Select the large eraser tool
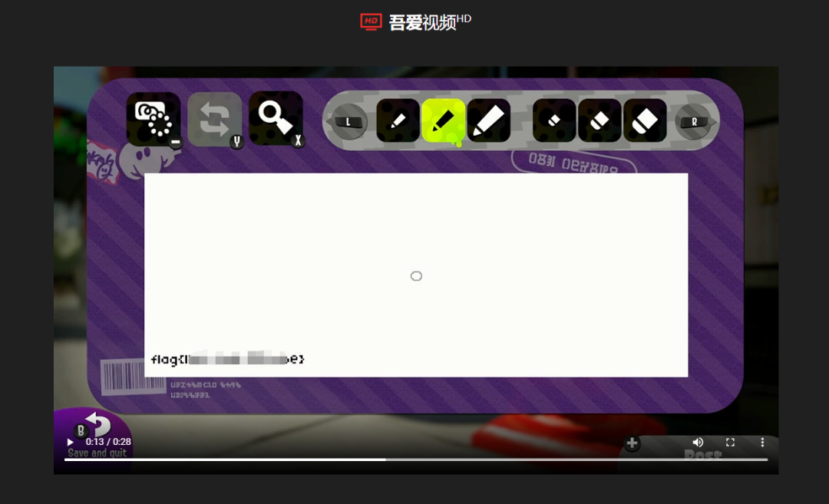 [x=645, y=120]
